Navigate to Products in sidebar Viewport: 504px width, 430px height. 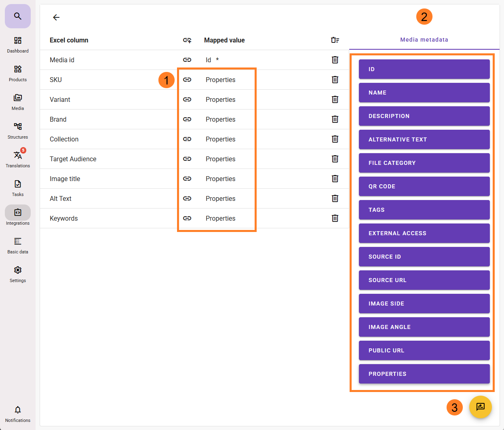coord(18,73)
